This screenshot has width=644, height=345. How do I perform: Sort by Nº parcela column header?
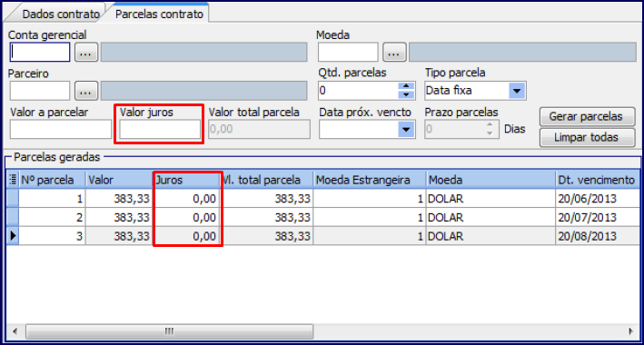(52, 180)
